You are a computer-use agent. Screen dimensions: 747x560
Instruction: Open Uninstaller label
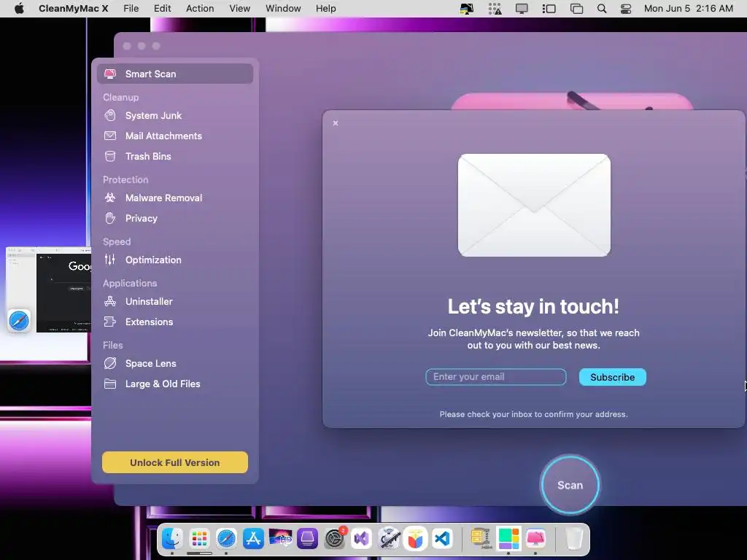coord(149,301)
